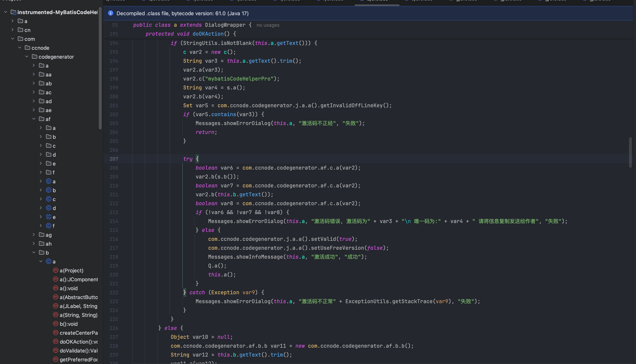Collapse class a members under package b
636x364 pixels.
point(41,261)
